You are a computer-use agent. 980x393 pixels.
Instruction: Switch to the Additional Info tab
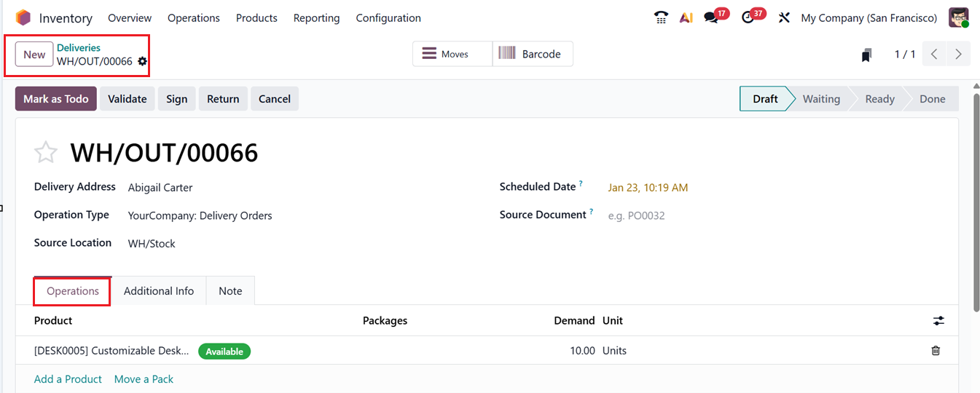click(x=159, y=291)
